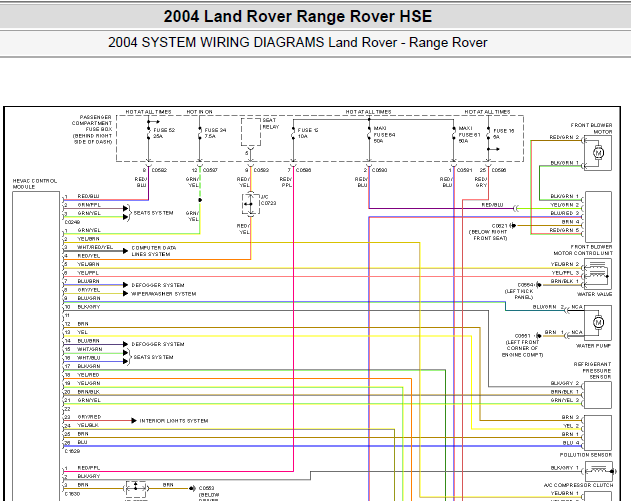Click the arrowhead pointing to Interior Lights System
Screen dimensions: 631x501
(x=134, y=421)
